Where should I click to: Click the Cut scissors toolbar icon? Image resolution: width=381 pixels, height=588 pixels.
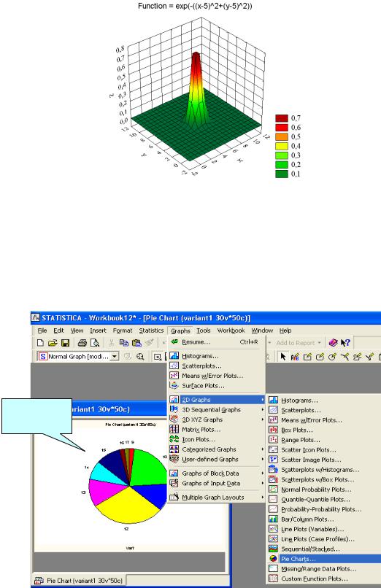112,342
